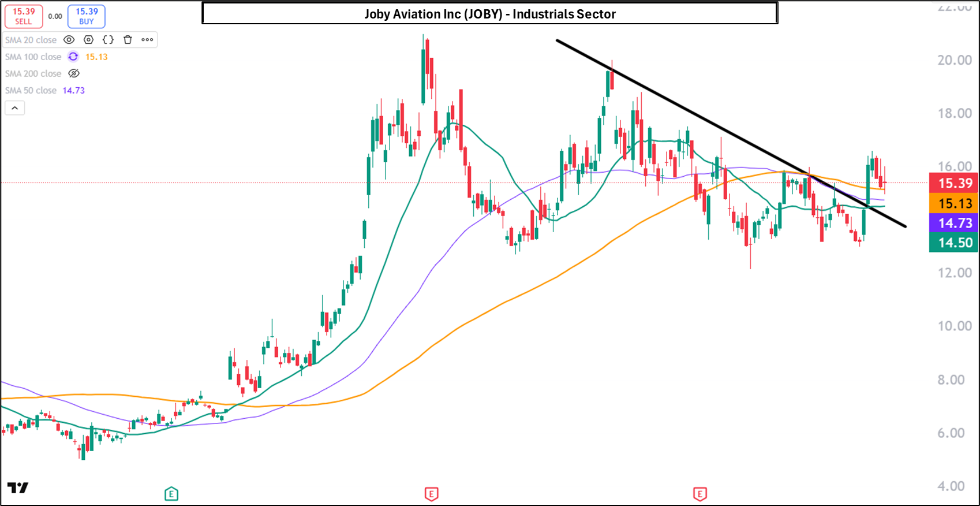Open the SMA 20 more options menu
The width and height of the screenshot is (980, 506).
click(147, 40)
